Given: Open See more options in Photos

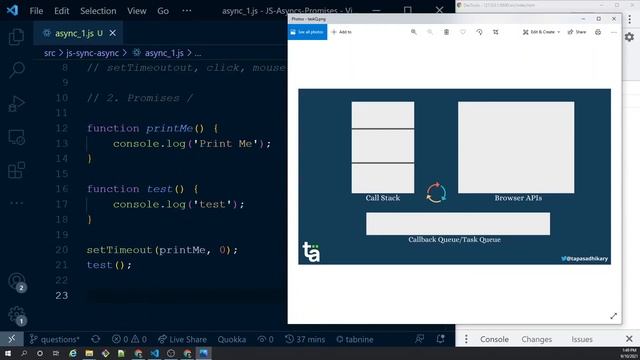Looking at the screenshot, I should click(x=613, y=32).
